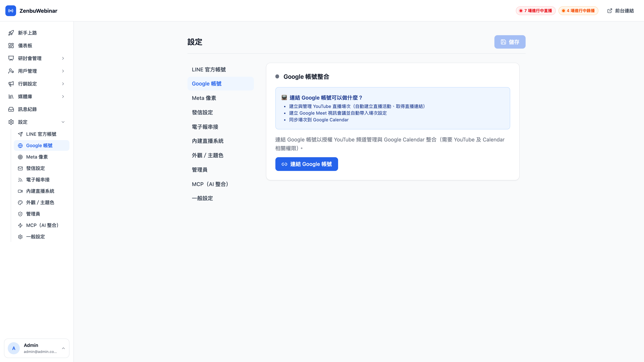Select 電子報串接 settings tab

click(221, 127)
